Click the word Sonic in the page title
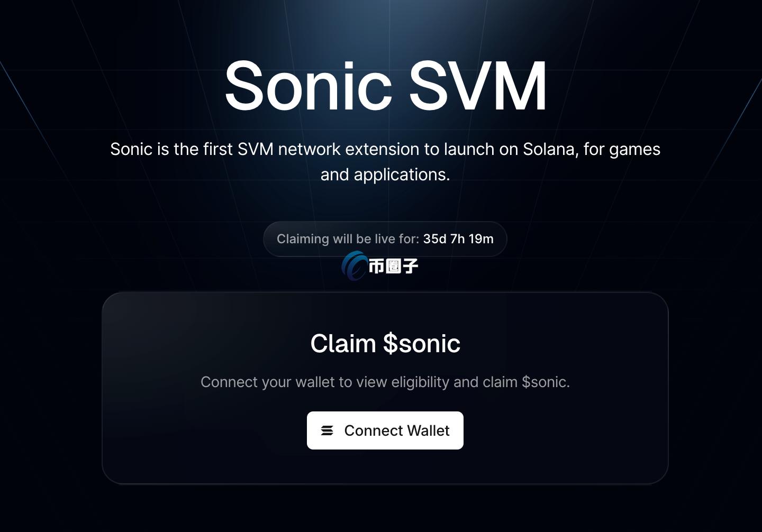 308,85
